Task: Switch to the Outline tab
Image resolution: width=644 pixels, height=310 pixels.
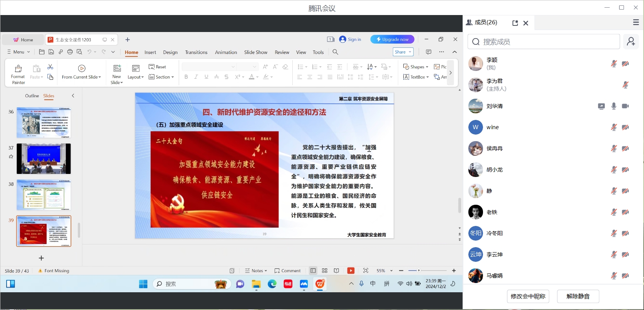Action: (x=32, y=96)
